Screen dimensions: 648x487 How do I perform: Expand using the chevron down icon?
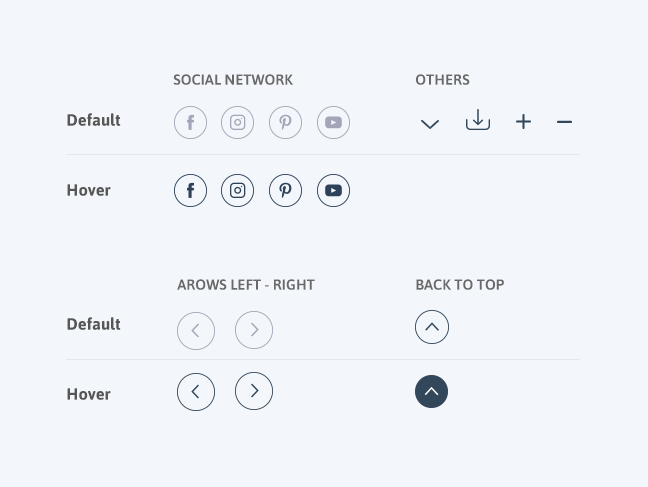tap(430, 124)
